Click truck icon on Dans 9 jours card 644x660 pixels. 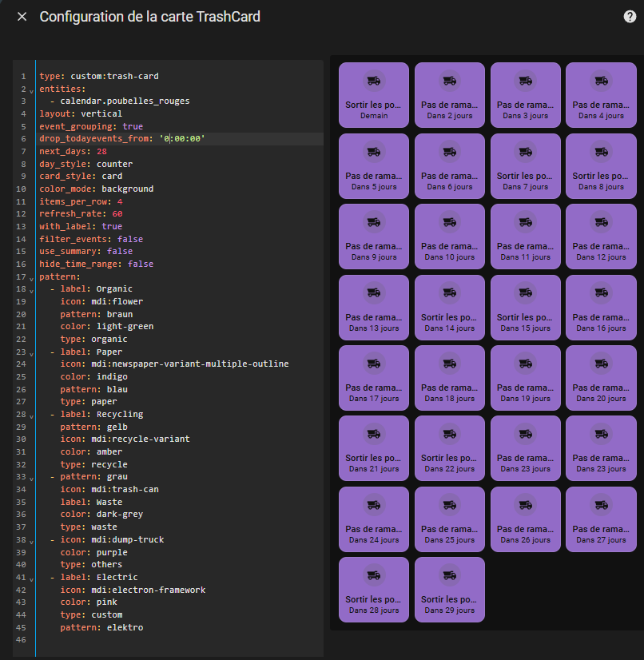click(374, 222)
